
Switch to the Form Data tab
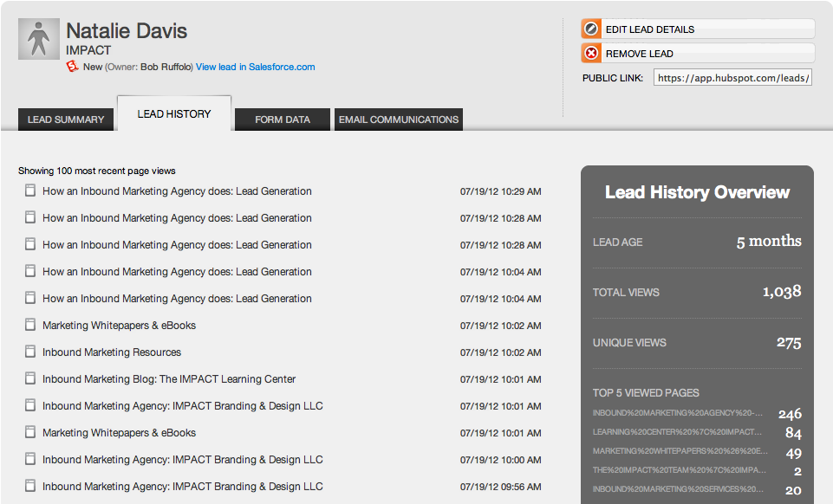[x=283, y=120]
